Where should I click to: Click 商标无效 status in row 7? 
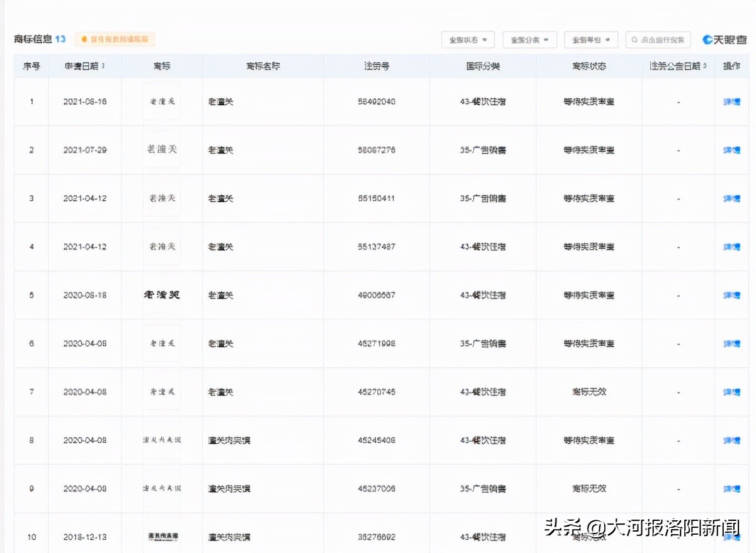[x=589, y=392]
